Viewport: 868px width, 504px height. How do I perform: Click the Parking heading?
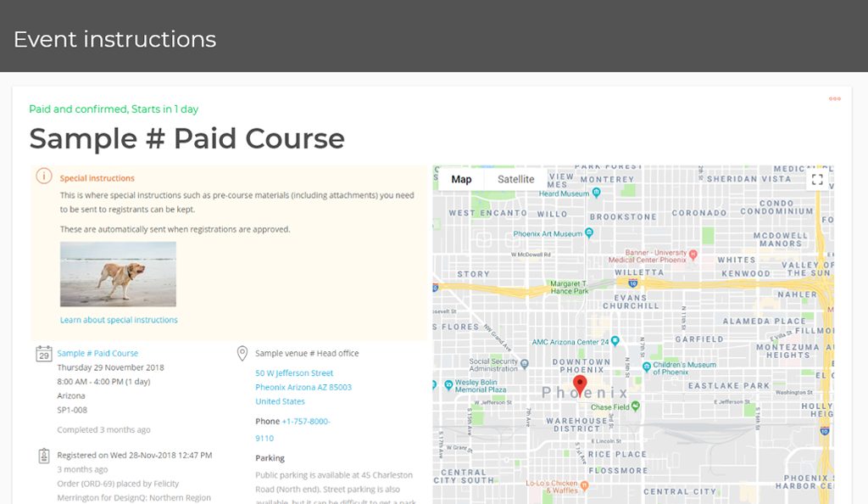point(270,458)
